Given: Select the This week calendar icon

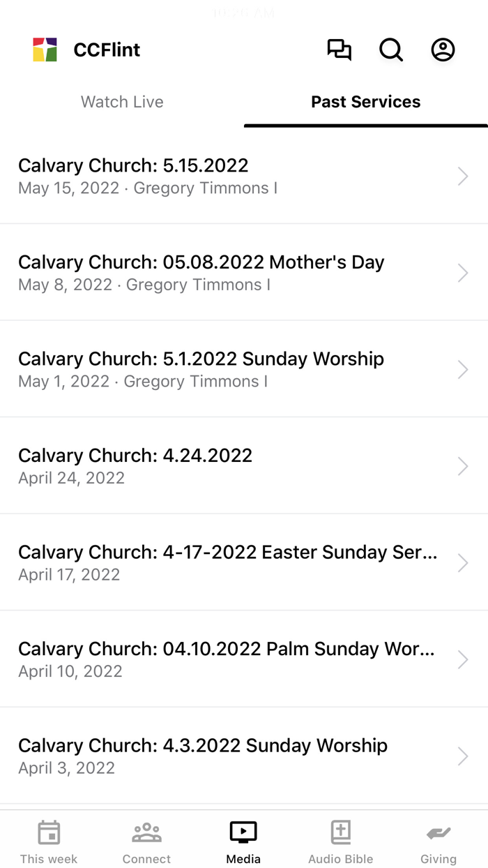Looking at the screenshot, I should point(48,832).
